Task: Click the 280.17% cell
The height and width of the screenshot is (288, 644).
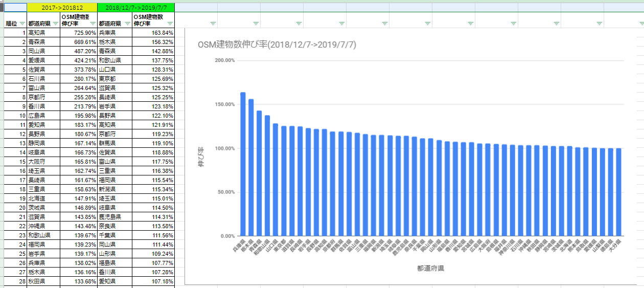Action: point(79,79)
